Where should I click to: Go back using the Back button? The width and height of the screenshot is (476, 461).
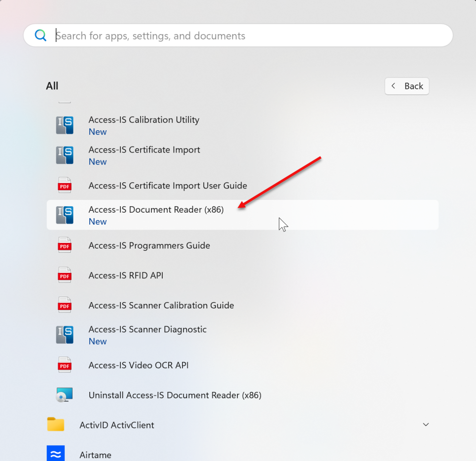(407, 86)
